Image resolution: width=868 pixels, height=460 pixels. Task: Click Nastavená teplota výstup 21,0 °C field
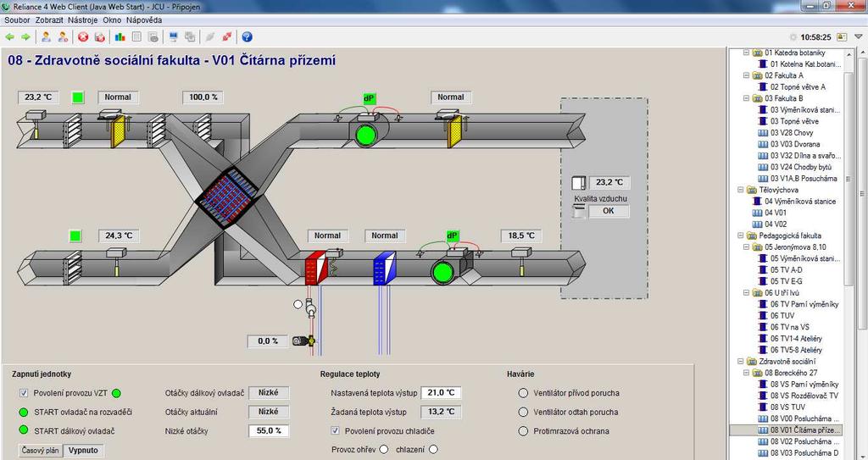pos(441,392)
